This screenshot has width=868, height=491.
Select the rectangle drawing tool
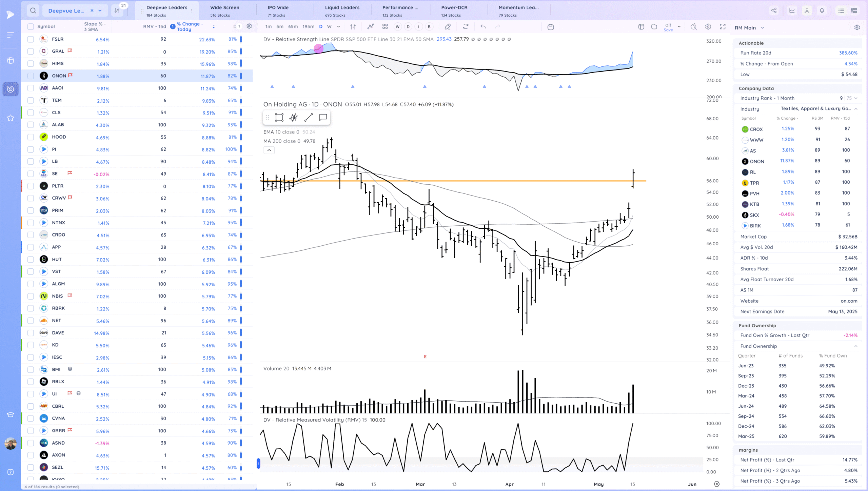point(279,118)
